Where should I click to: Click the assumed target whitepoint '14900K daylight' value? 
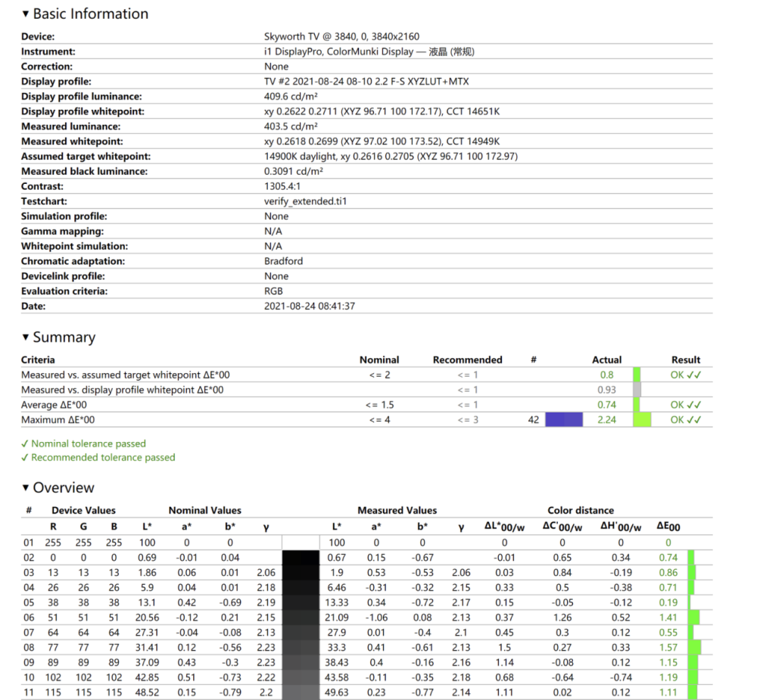[391, 157]
